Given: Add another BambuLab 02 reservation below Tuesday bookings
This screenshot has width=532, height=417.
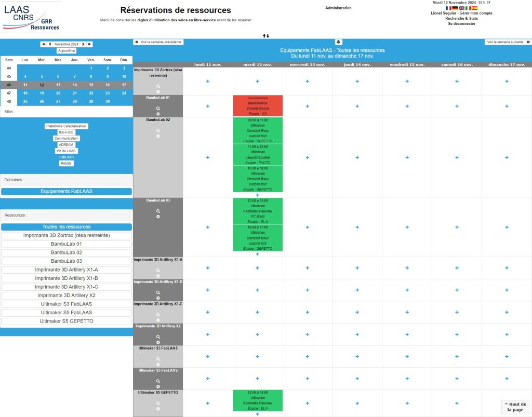Looking at the screenshot, I should tap(258, 195).
